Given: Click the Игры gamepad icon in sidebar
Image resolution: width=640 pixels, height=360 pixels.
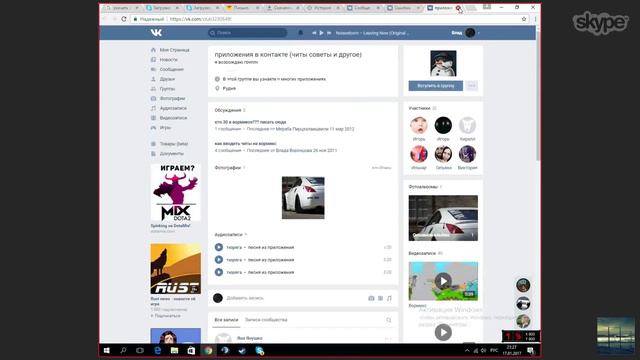Looking at the screenshot, I should tap(153, 128).
